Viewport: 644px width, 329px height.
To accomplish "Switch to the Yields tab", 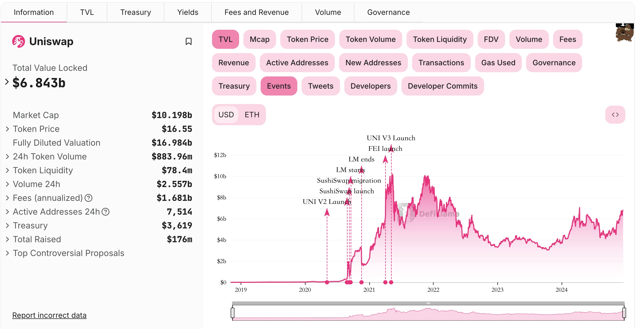I will click(x=188, y=12).
